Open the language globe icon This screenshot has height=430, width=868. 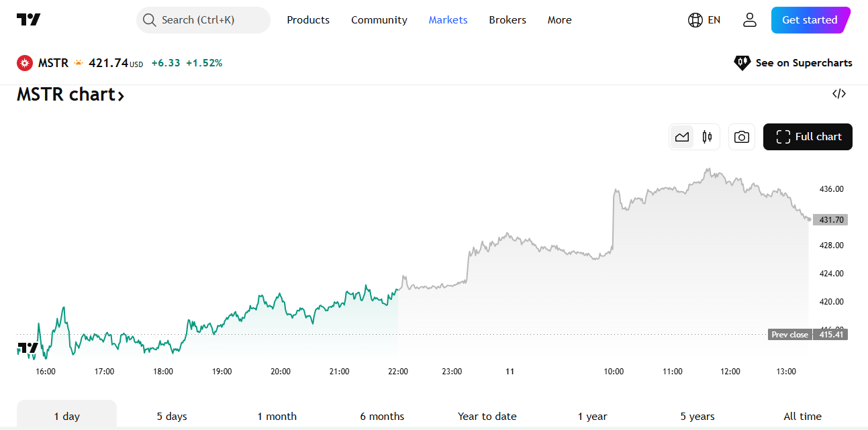pos(695,20)
